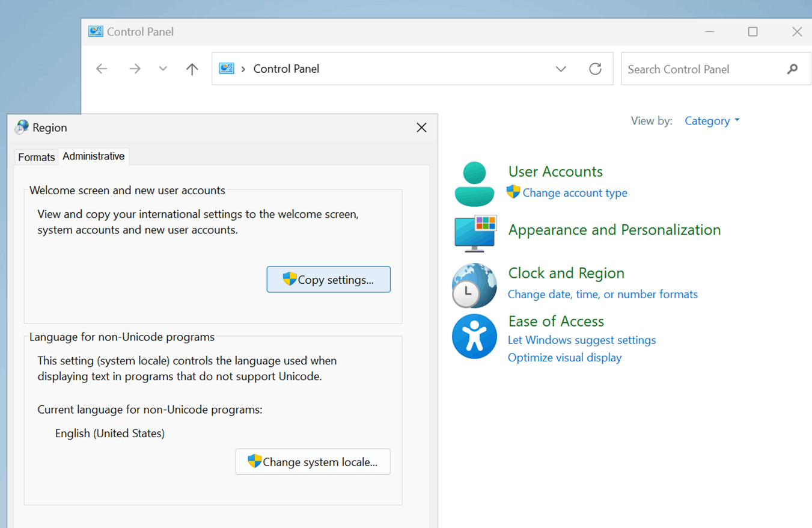Click the Back arrow in Control Panel
812x528 pixels.
(x=102, y=69)
